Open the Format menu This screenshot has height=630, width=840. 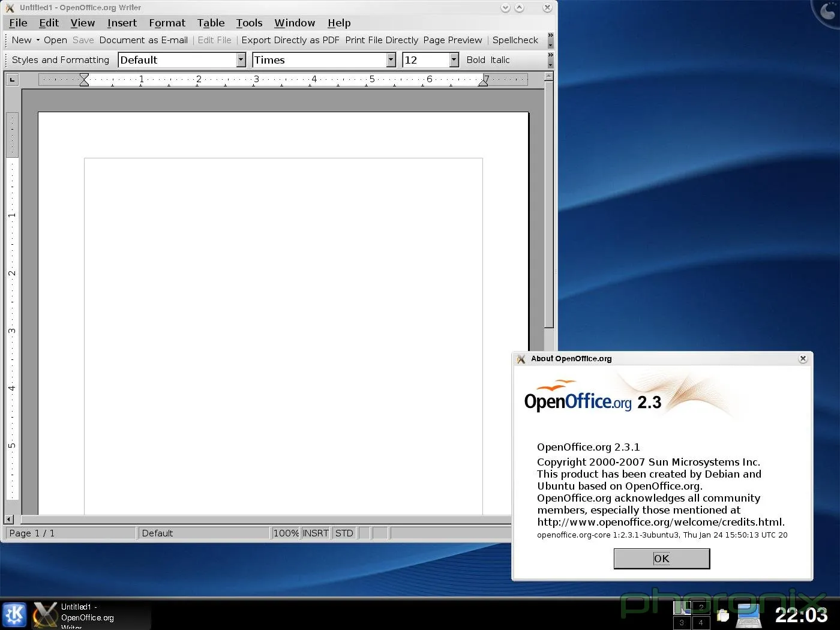[x=167, y=23]
